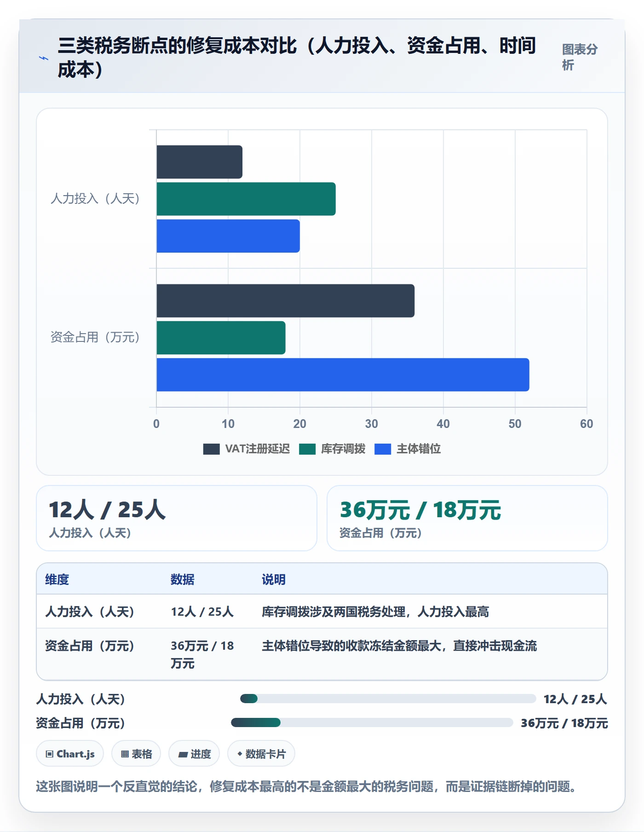Click the 60 tick on the chart x-axis
The width and height of the screenshot is (644, 832).
(x=586, y=424)
